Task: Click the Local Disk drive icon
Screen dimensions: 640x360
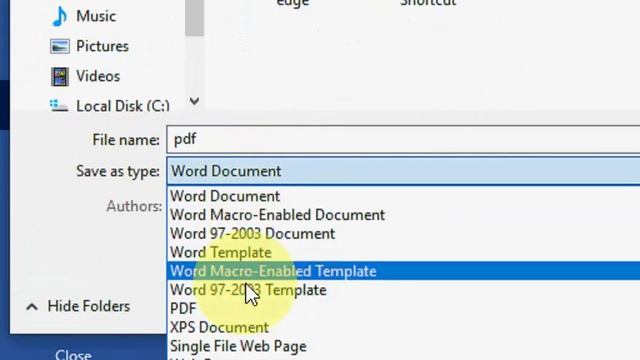Action: (x=59, y=106)
